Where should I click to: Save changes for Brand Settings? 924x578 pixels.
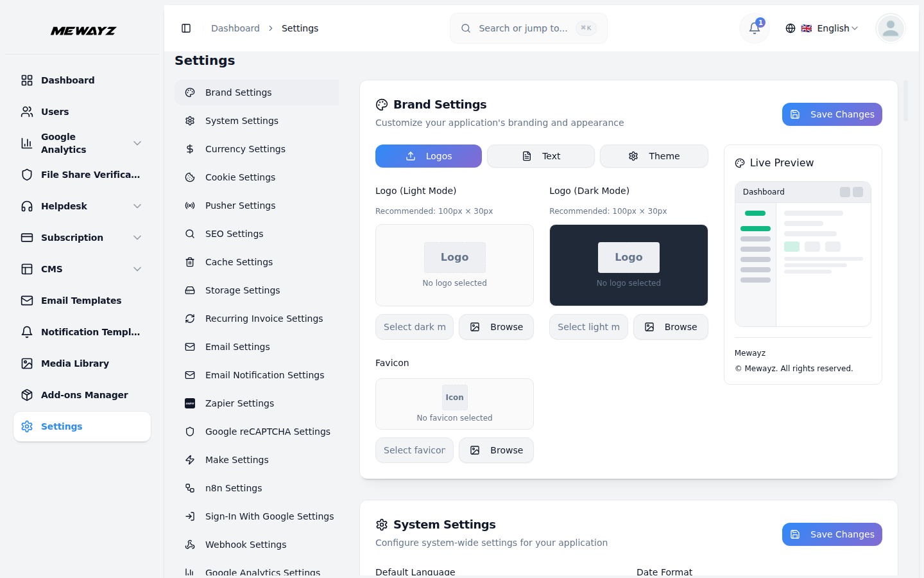(x=832, y=114)
